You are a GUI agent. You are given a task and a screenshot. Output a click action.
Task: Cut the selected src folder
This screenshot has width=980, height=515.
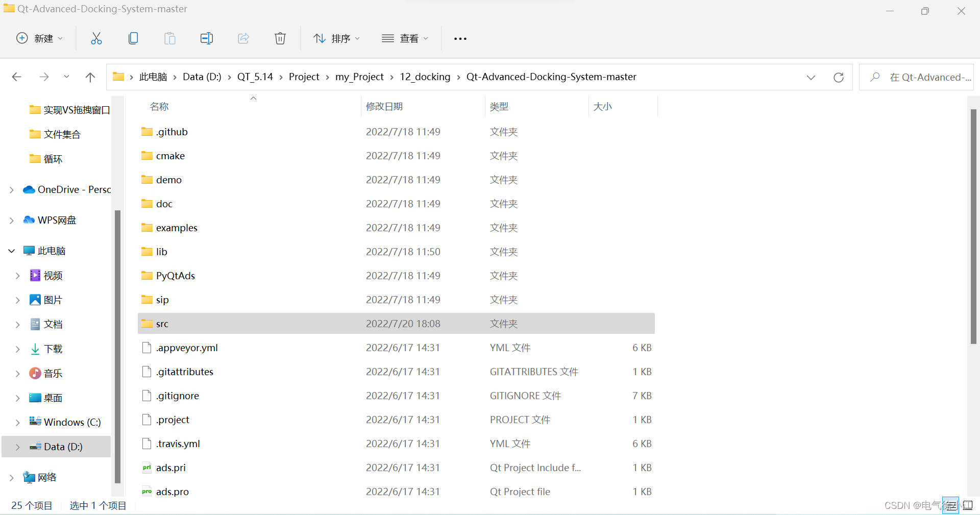pyautogui.click(x=96, y=38)
